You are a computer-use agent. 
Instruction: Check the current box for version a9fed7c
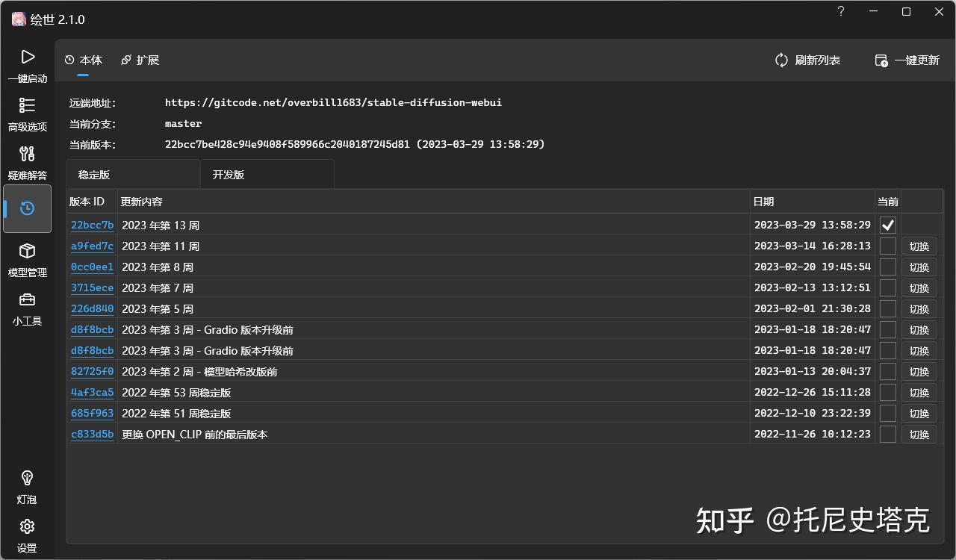(x=887, y=246)
